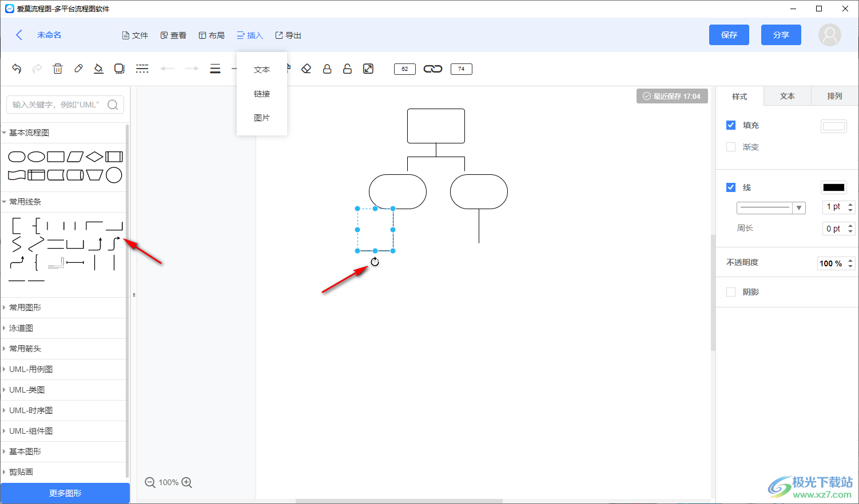Click the eraser clear style icon
This screenshot has width=859, height=504.
pyautogui.click(x=306, y=69)
